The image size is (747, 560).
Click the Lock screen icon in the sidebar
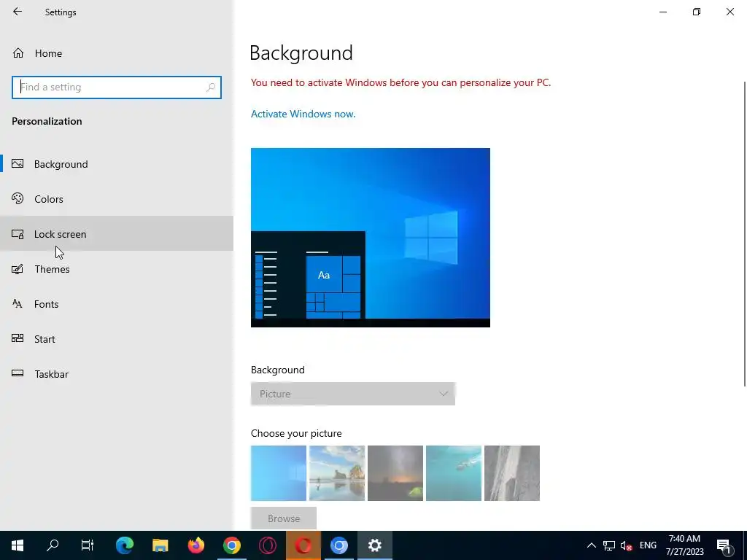tap(18, 234)
